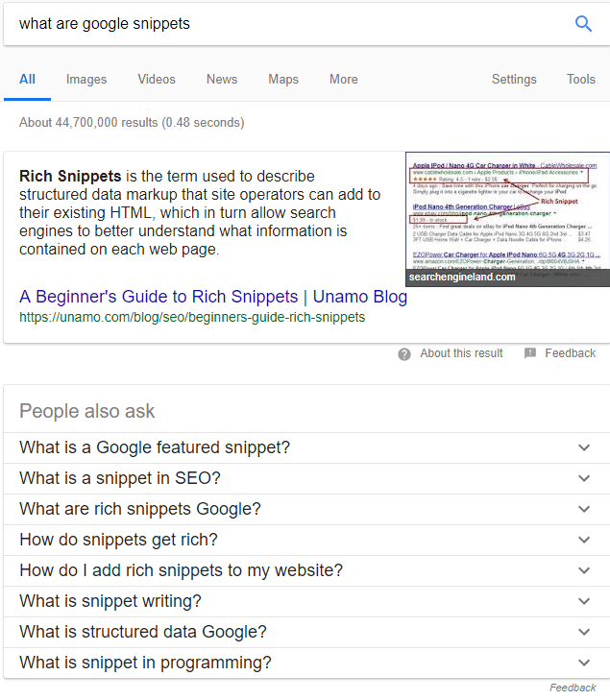Open the Settings menu
This screenshot has width=610, height=700.
coord(514,79)
